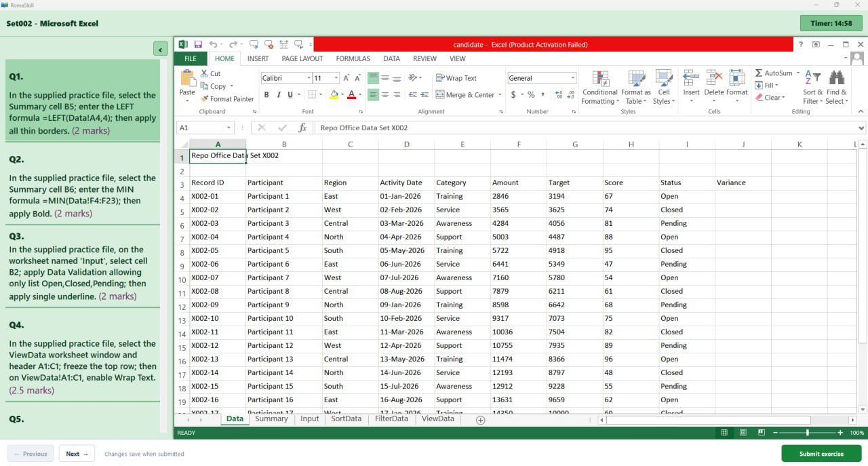This screenshot has width=868, height=466.
Task: Open the FORMULAS ribbon tab
Action: coord(353,59)
